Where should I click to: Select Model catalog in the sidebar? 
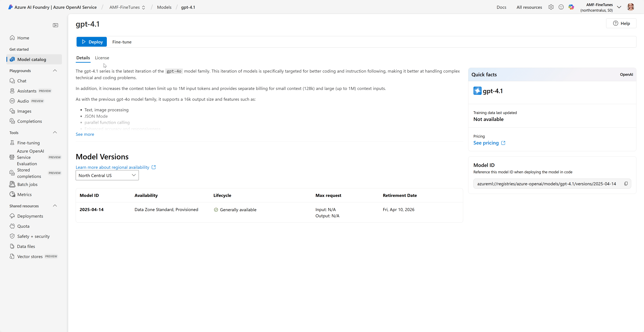coord(34,59)
